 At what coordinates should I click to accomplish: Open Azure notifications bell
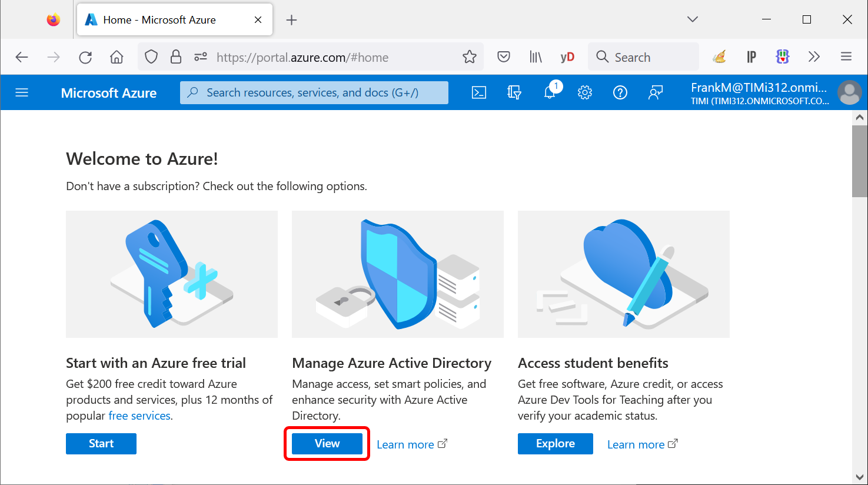click(550, 92)
